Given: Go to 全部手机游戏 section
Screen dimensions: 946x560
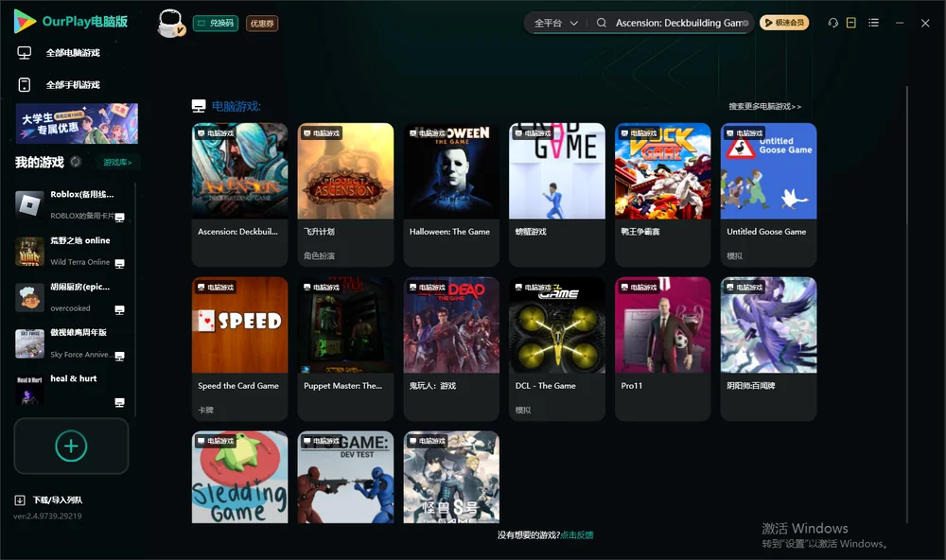Looking at the screenshot, I should point(73,85).
